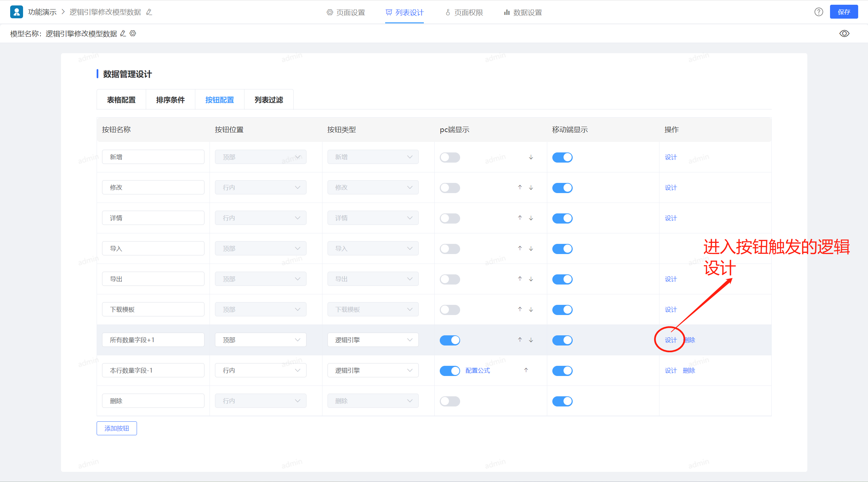
Task: Click the 数据设置 chart icon in top navigation
Action: (507, 12)
